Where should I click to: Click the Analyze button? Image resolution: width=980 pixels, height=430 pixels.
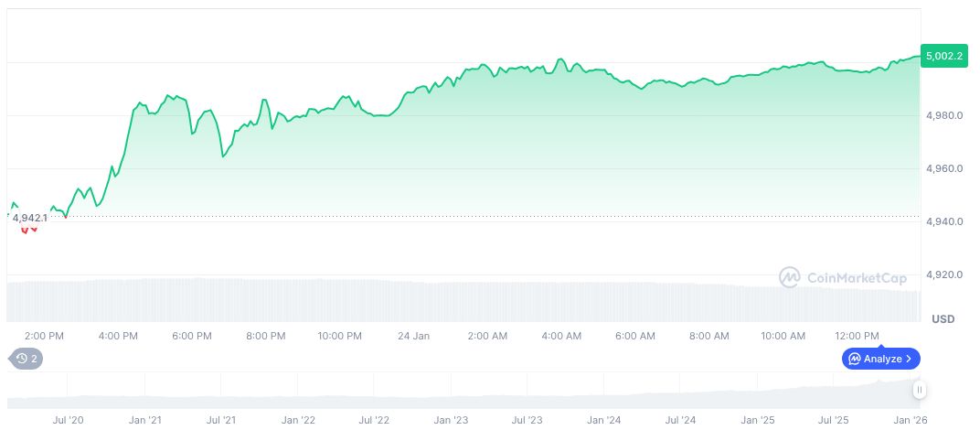(x=881, y=359)
